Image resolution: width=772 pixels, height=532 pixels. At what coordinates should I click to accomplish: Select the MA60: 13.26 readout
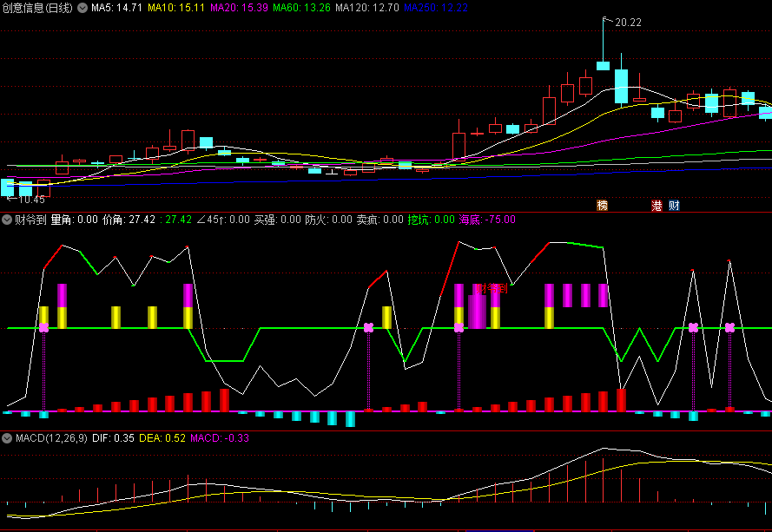point(302,8)
